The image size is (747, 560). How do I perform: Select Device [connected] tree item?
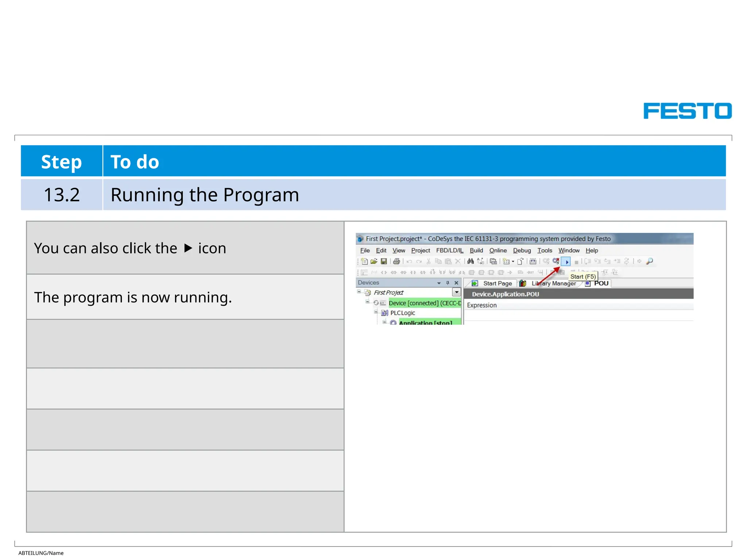[425, 303]
